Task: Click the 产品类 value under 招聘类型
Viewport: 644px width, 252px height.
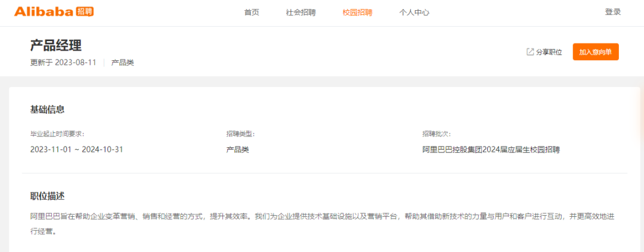Action: point(238,150)
